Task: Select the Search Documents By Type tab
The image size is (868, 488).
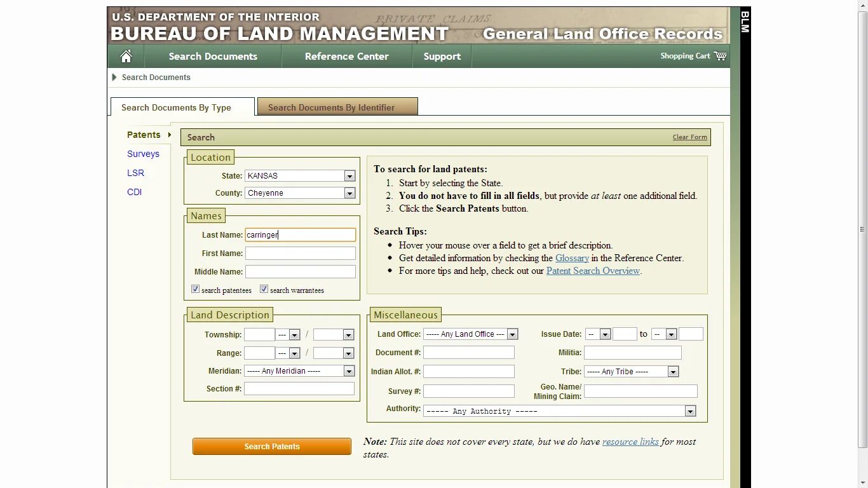Action: click(x=182, y=107)
